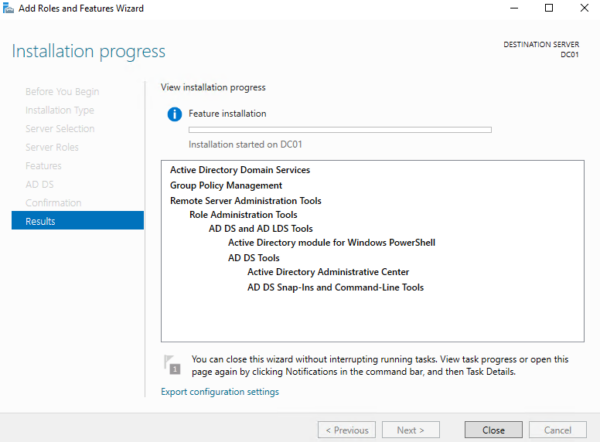Click AD DS Snap-Ins and Command-Line Tools
The width and height of the screenshot is (600, 442).
click(x=335, y=287)
